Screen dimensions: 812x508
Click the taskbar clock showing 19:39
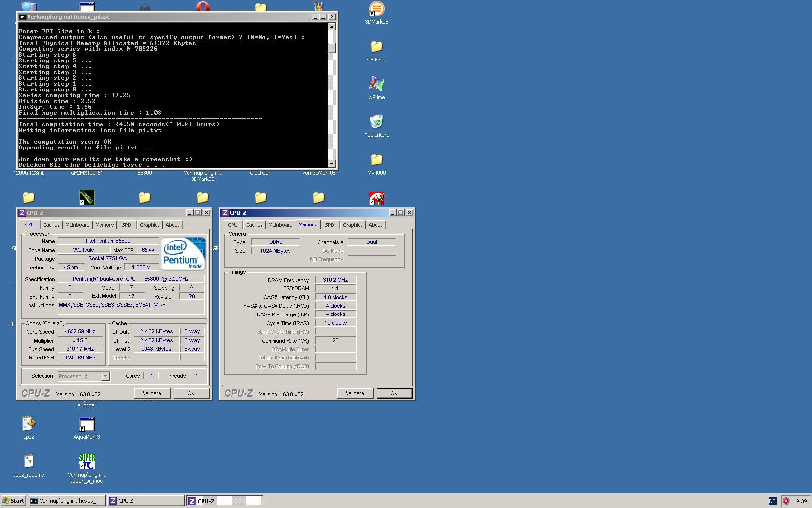coord(800,501)
